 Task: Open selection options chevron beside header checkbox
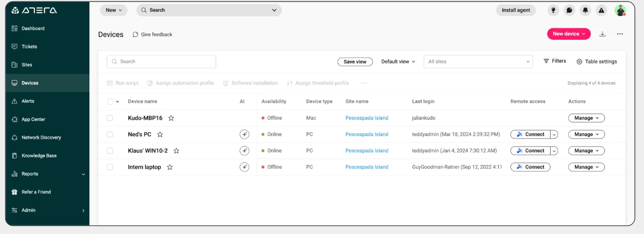tap(118, 102)
